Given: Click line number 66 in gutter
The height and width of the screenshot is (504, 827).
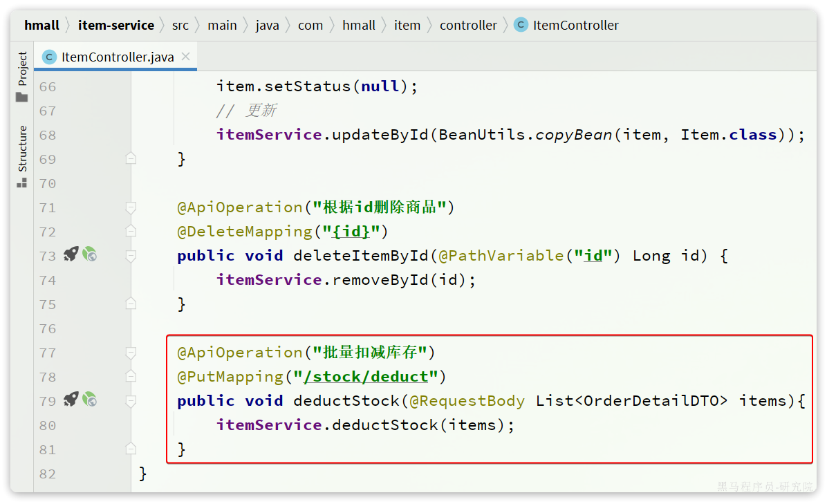Looking at the screenshot, I should click(x=48, y=86).
